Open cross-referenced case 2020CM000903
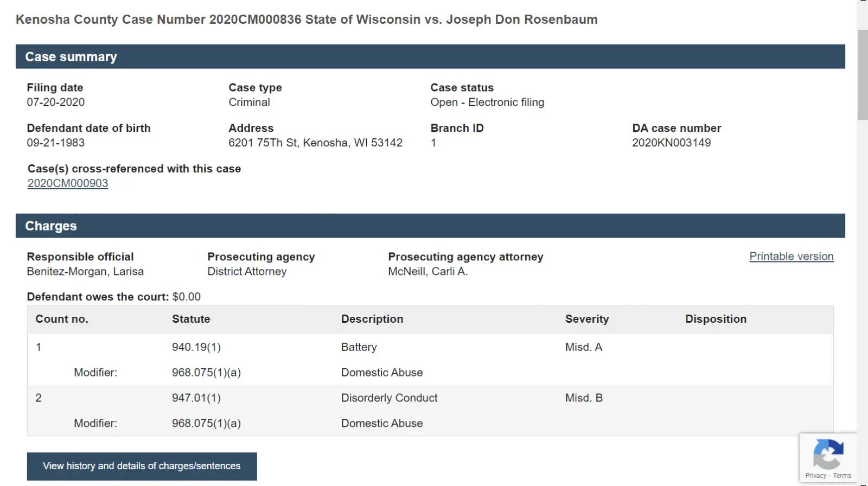 pyautogui.click(x=68, y=183)
